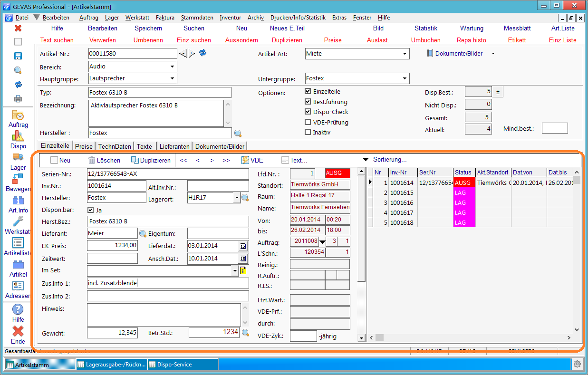Toggle the Dispon.bar Ja checkbox
Image resolution: width=588 pixels, height=375 pixels.
tap(91, 210)
